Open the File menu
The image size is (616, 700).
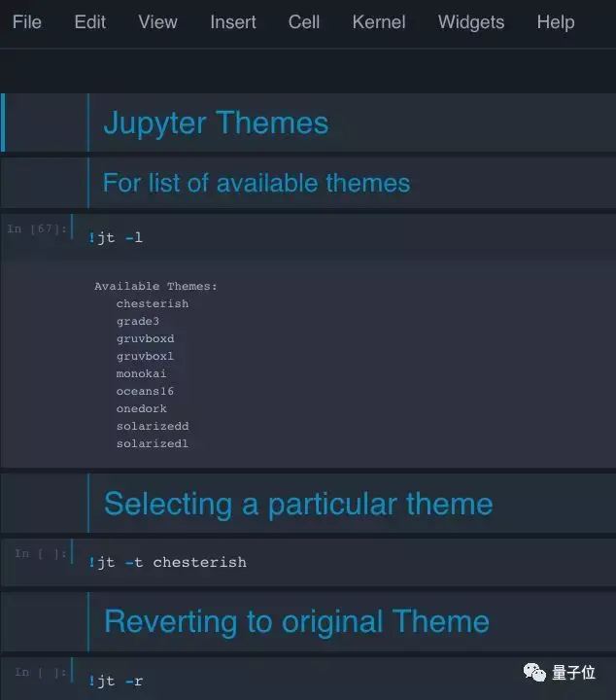tap(27, 21)
